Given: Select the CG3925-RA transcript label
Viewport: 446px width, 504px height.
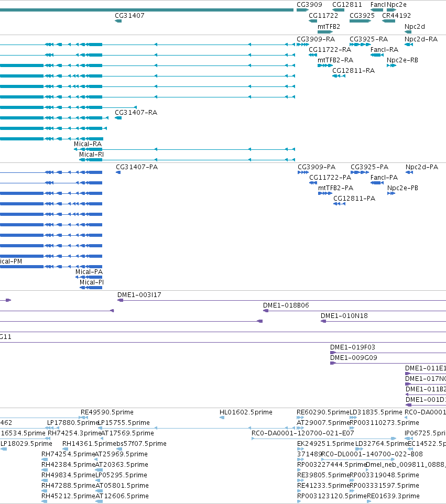Looking at the screenshot, I should point(368,39).
